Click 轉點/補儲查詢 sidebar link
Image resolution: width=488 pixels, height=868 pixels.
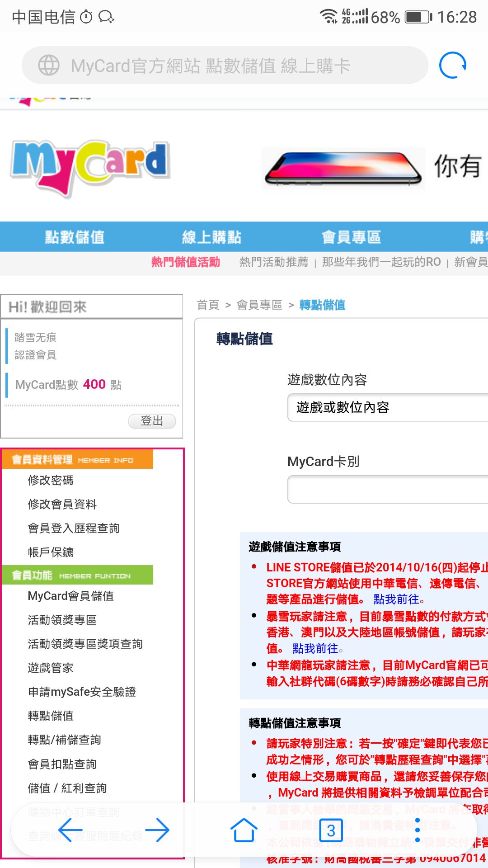click(x=64, y=740)
